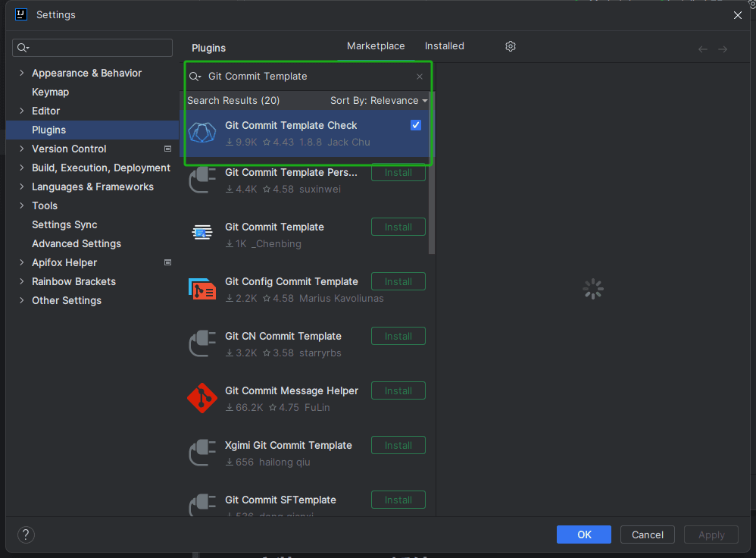Open help with the question mark icon
The image size is (756, 558).
coord(26,534)
